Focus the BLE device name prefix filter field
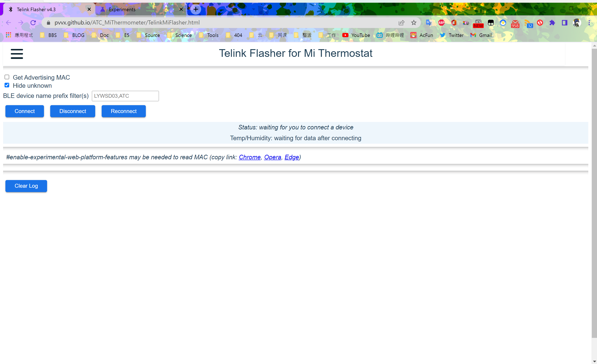The image size is (597, 364). pos(125,96)
